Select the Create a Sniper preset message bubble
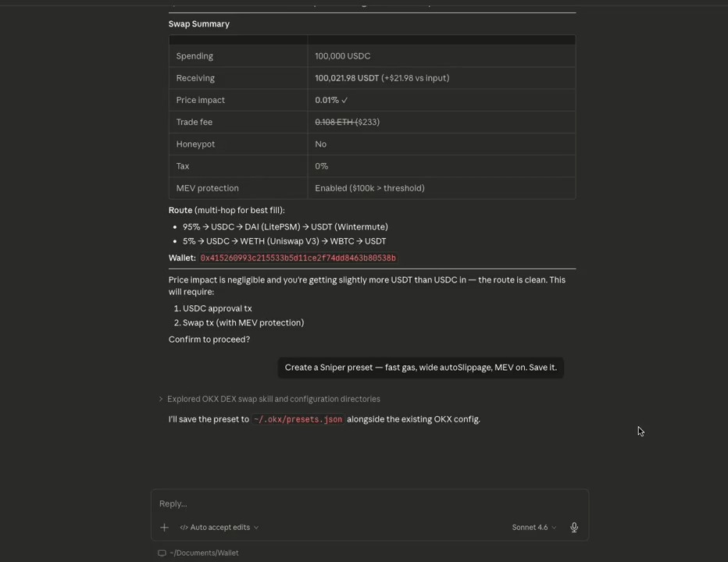Viewport: 728px width, 562px height. [x=421, y=368]
